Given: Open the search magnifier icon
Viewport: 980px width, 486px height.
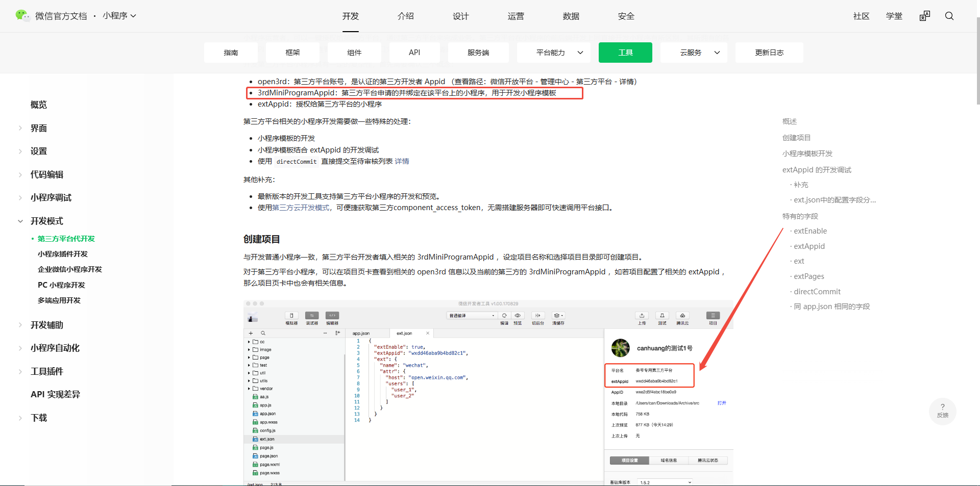Looking at the screenshot, I should click(949, 16).
